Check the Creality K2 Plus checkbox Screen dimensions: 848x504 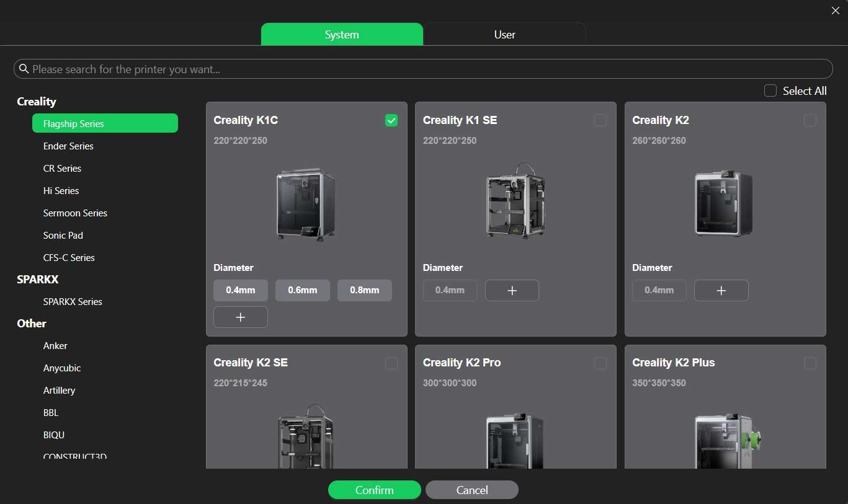point(810,363)
